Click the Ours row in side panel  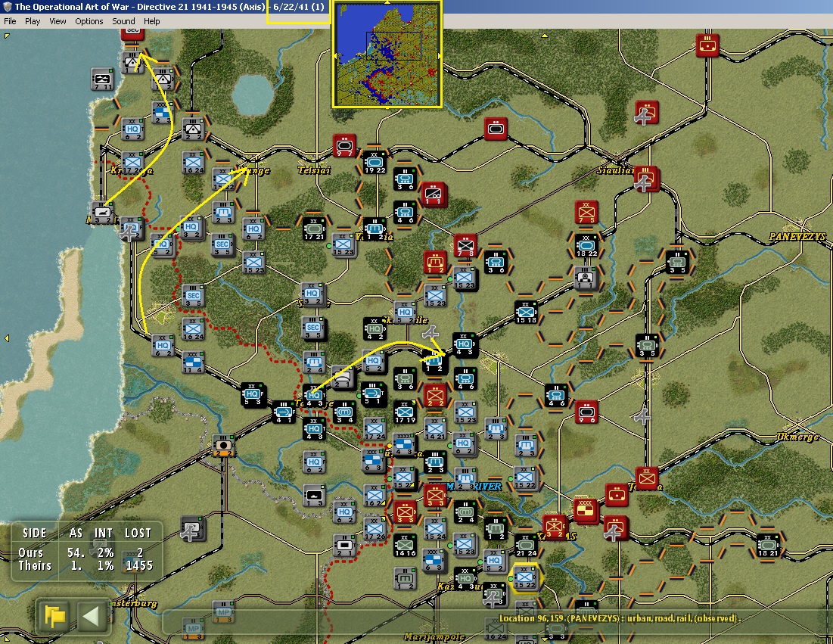pyautogui.click(x=85, y=552)
